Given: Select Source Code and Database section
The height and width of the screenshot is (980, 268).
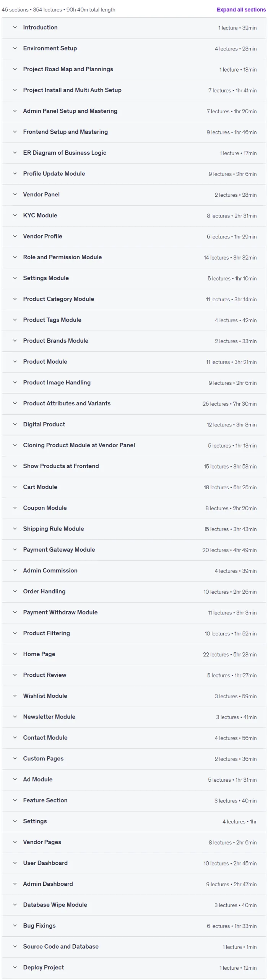Looking at the screenshot, I should coord(134,947).
